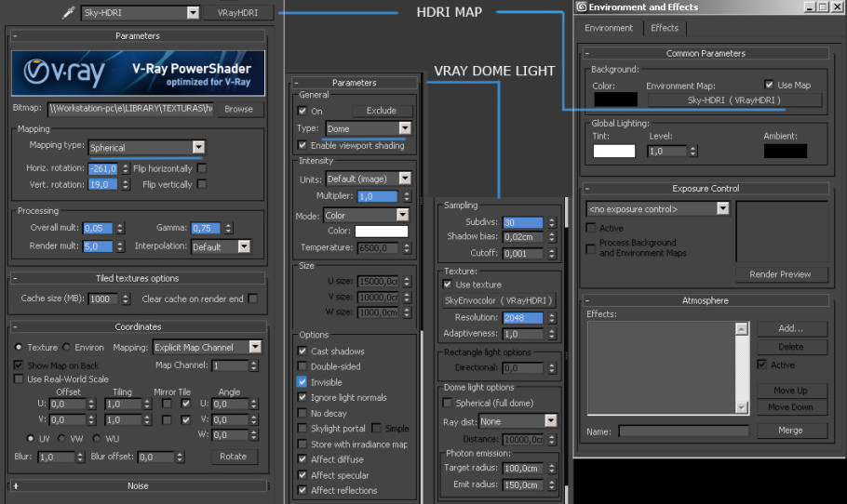Viewport: 847px width, 504px height.
Task: Click the black Background Color swatch
Action: 616,99
